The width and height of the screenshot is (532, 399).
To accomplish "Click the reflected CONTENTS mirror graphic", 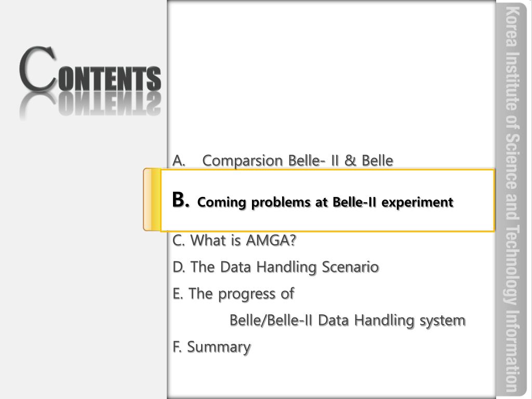I will pyautogui.click(x=90, y=104).
